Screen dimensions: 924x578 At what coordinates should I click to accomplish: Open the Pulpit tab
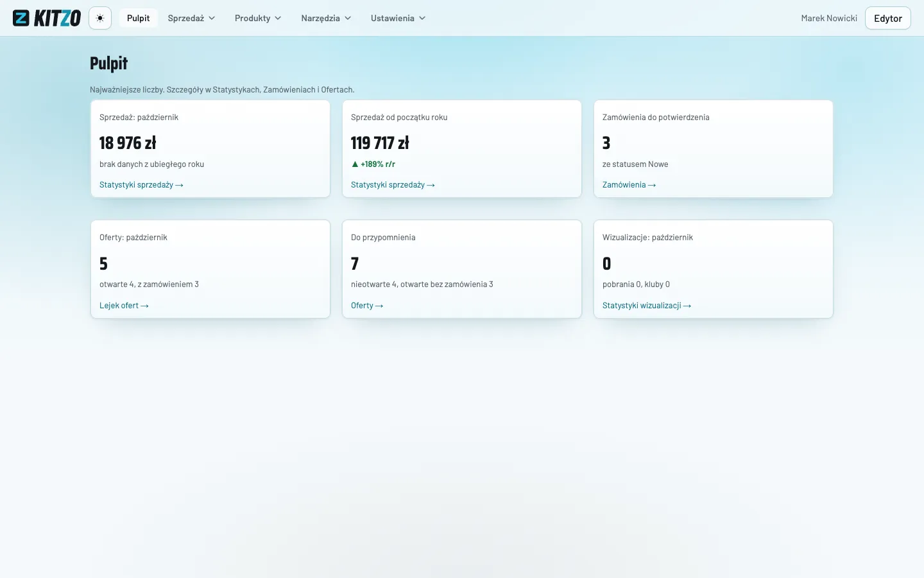click(x=138, y=18)
